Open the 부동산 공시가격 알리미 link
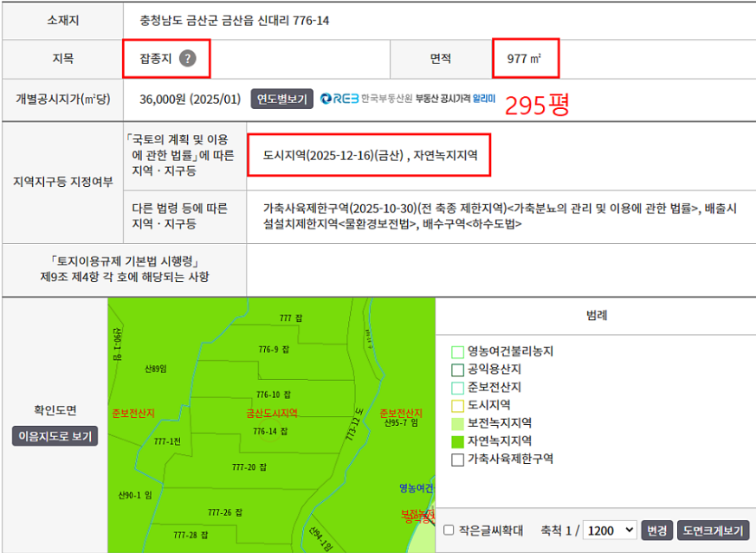756x553 pixels. (456, 100)
